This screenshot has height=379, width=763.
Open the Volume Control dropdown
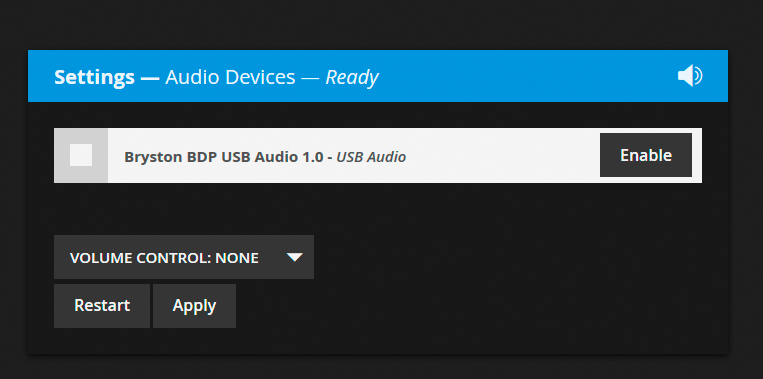(184, 257)
